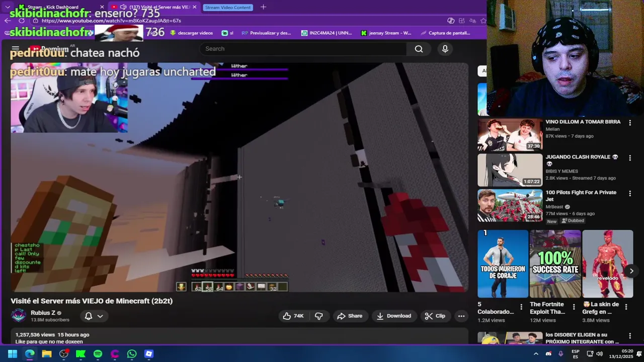Open the 'sl' bookmark
This screenshot has width=644, height=362.
pos(227,33)
